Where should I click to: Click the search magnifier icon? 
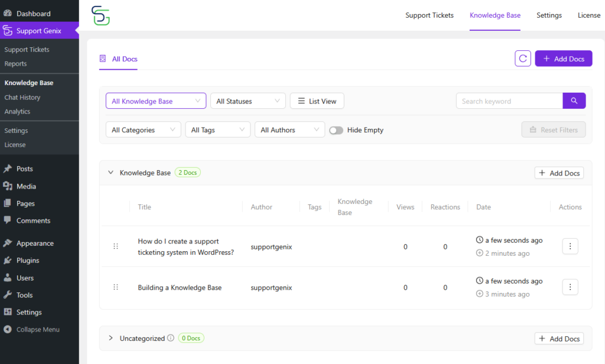tap(574, 100)
